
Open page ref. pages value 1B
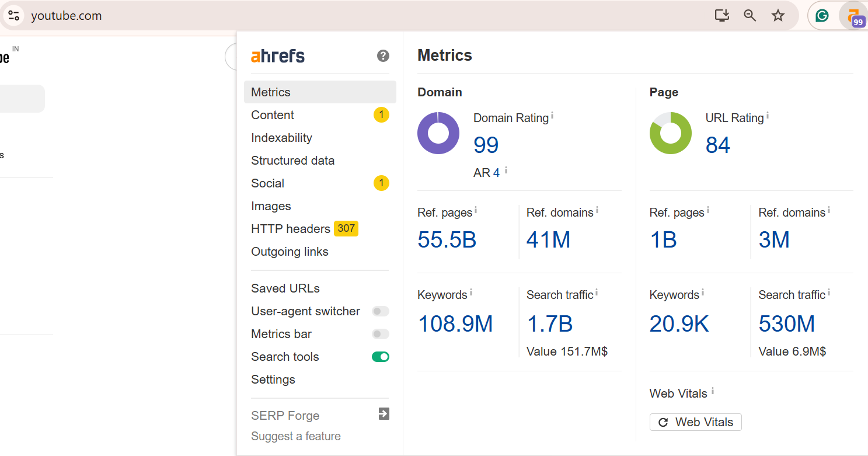coord(663,240)
